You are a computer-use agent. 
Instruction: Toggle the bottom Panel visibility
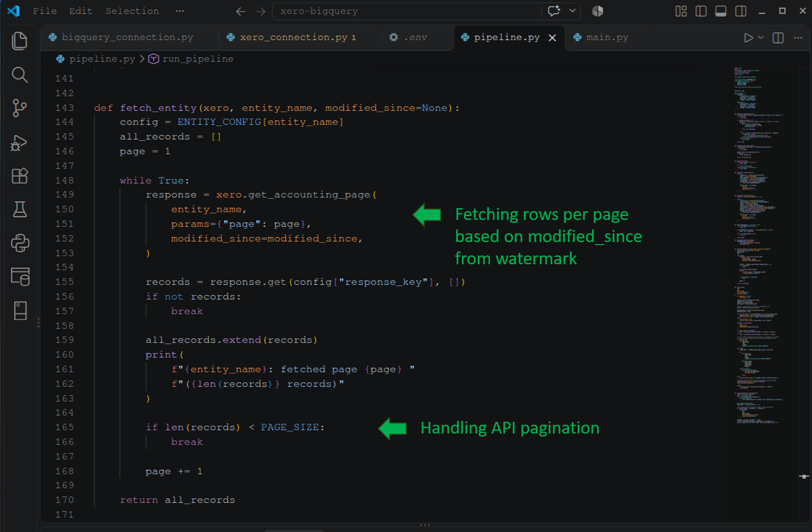pyautogui.click(x=721, y=11)
